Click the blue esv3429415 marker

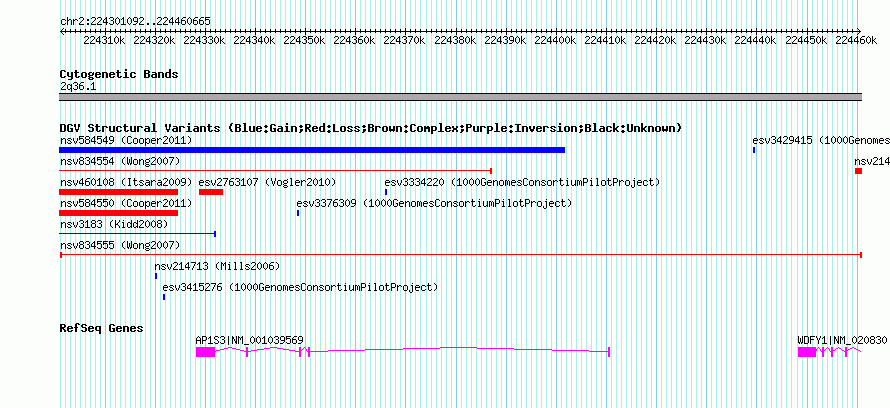pos(754,150)
